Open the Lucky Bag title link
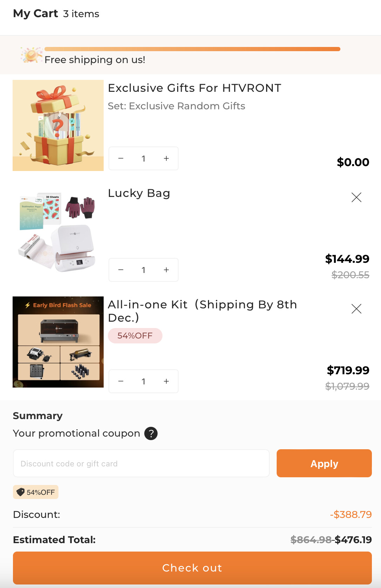 click(x=139, y=193)
